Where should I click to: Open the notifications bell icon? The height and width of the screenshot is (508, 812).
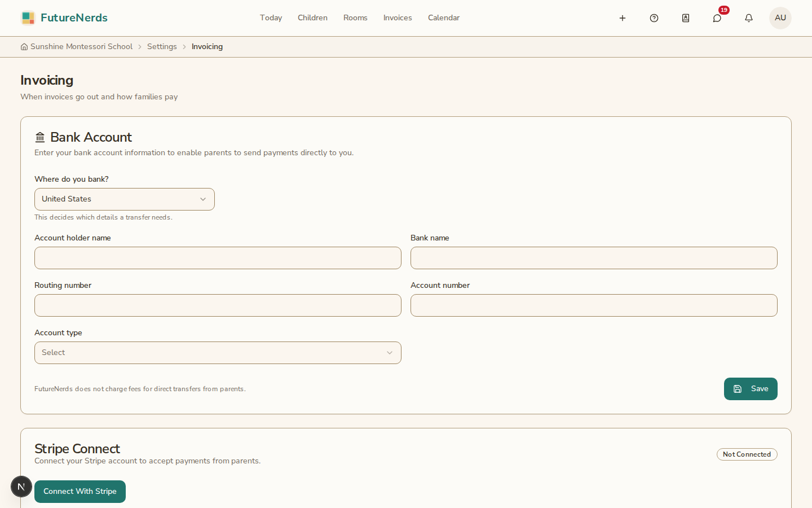click(x=749, y=18)
